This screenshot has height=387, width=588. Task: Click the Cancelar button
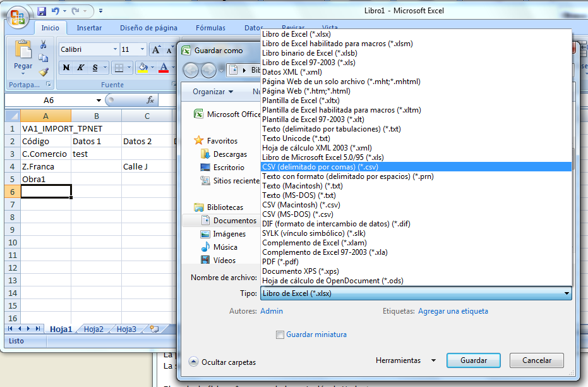click(x=537, y=360)
